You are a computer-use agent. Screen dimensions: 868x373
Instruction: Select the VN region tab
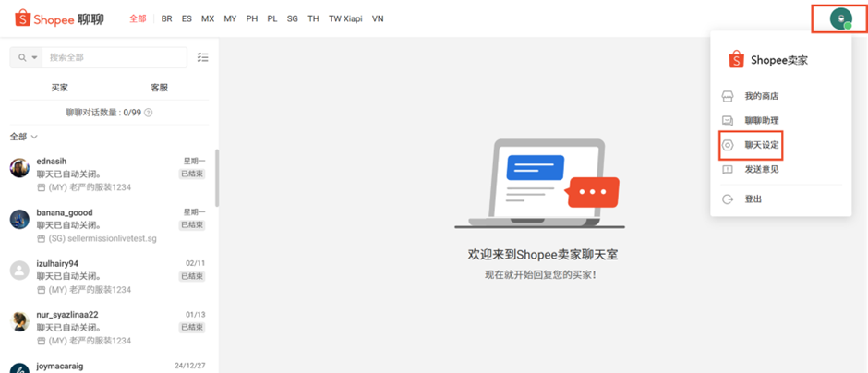point(378,18)
